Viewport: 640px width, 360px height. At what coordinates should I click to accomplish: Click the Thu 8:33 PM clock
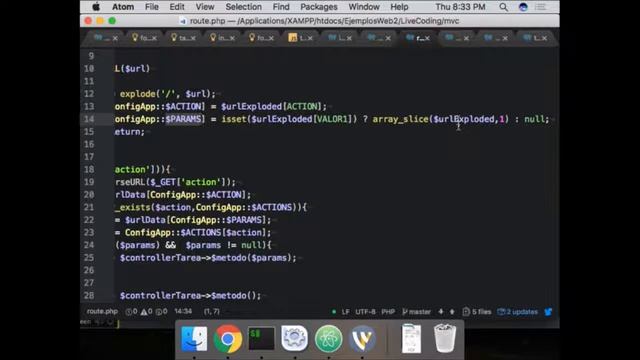(460, 7)
